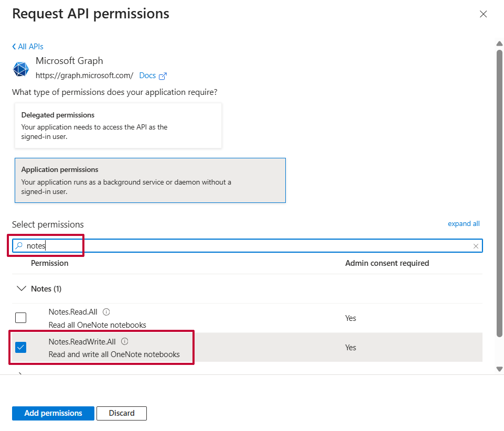
Task: Open the Docs link
Action: point(147,76)
